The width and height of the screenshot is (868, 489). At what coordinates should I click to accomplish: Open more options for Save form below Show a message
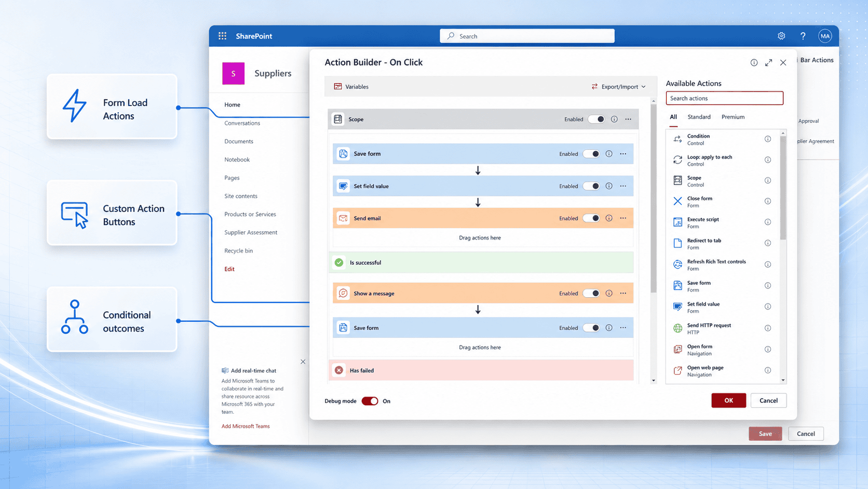click(x=623, y=328)
